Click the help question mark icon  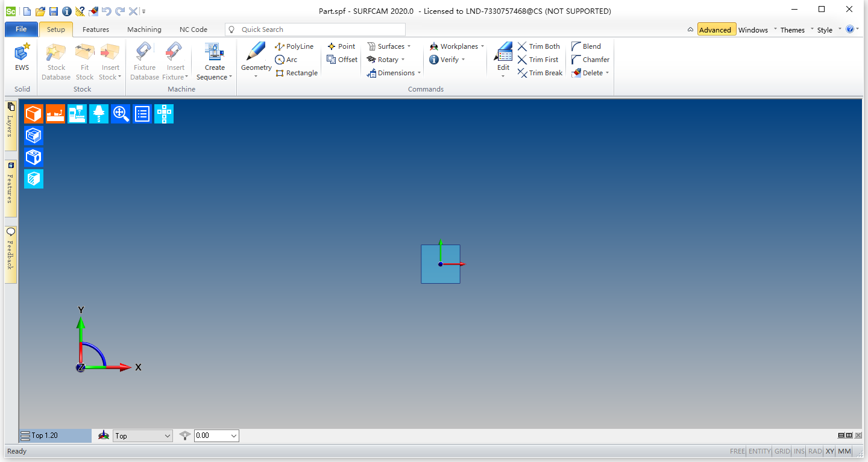850,29
